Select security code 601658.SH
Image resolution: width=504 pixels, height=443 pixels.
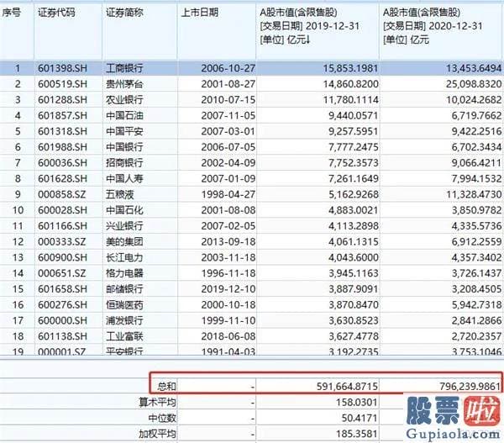tap(63, 289)
